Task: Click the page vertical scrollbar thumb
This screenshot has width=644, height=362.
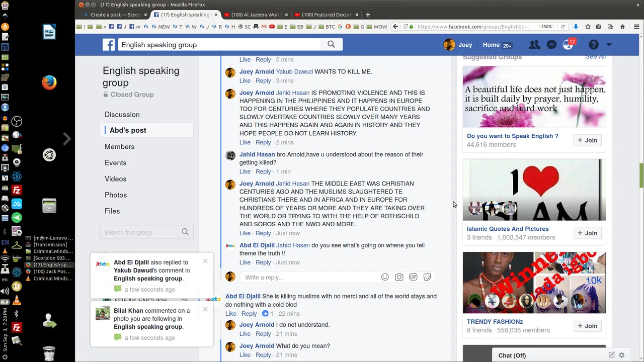Action: pyautogui.click(x=641, y=176)
